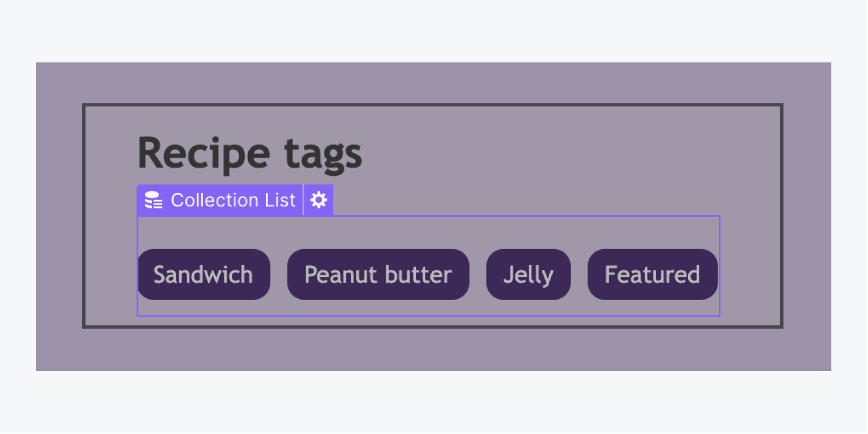This screenshot has width=868, height=434.
Task: Click the light gray page margin below section
Action: tap(434, 402)
